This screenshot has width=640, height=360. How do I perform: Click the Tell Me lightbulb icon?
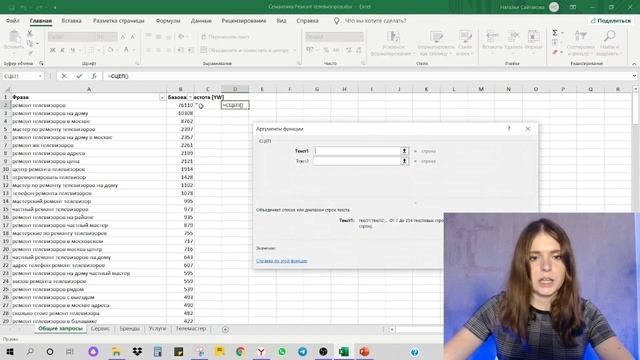pos(337,21)
